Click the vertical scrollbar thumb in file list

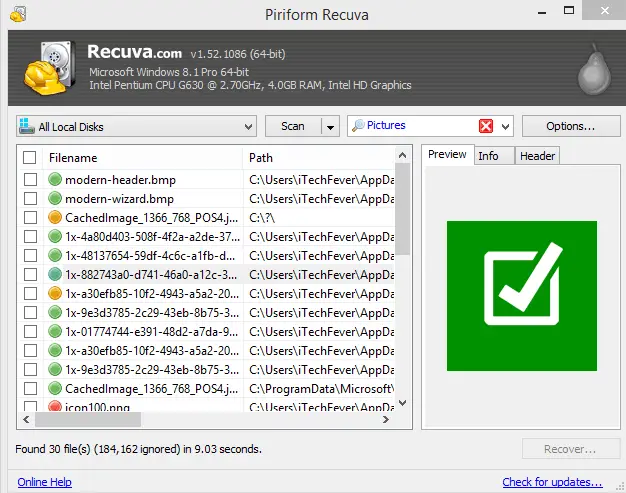tap(403, 209)
